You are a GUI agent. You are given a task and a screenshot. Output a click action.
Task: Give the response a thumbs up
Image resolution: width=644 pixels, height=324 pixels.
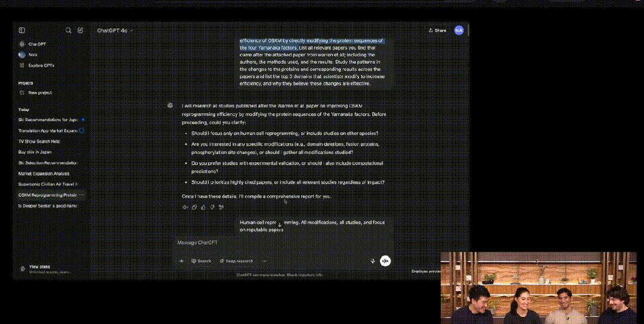pyautogui.click(x=203, y=207)
